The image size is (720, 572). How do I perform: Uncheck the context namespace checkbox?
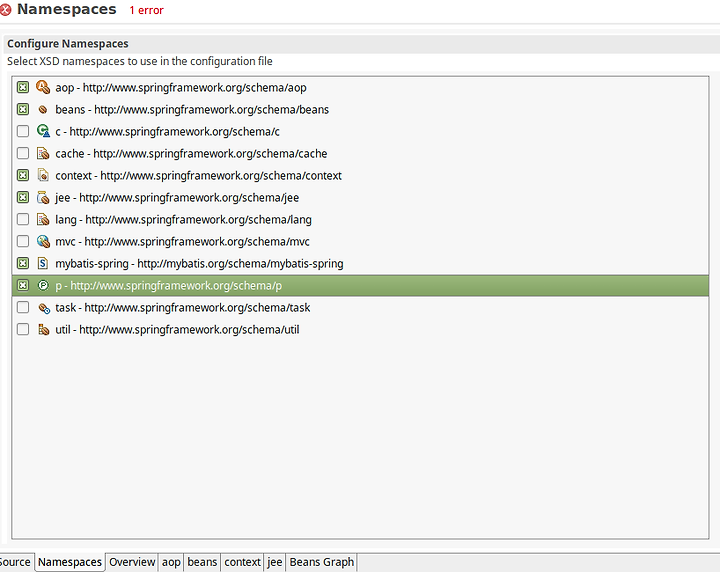[23, 175]
